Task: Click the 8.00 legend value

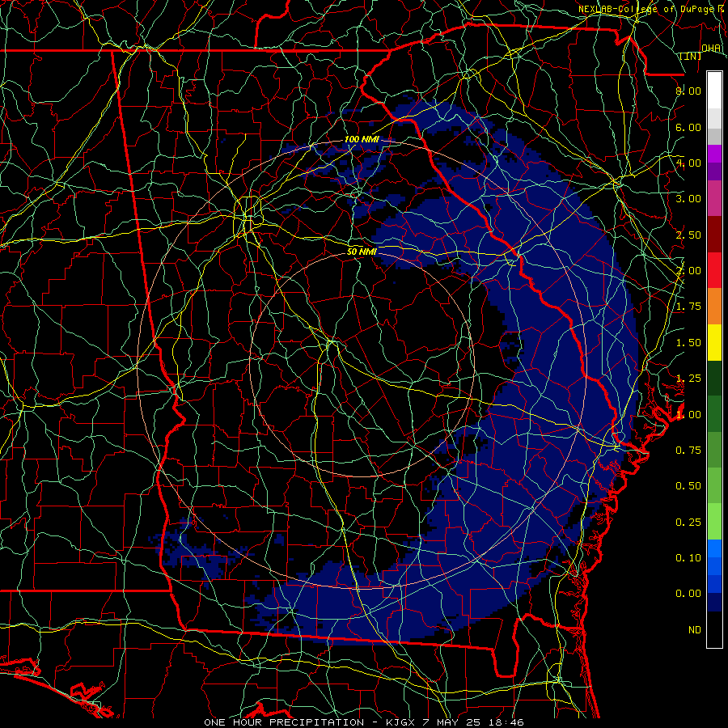Action: click(x=688, y=91)
